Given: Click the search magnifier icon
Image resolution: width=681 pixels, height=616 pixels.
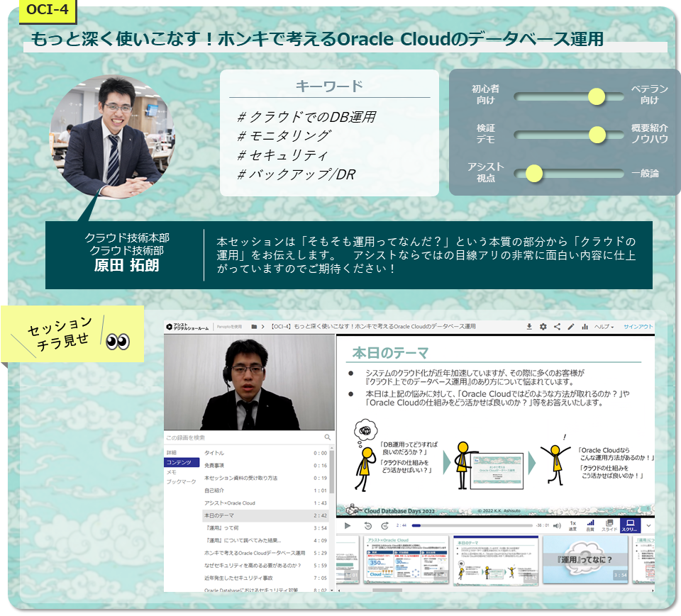Looking at the screenshot, I should (327, 437).
